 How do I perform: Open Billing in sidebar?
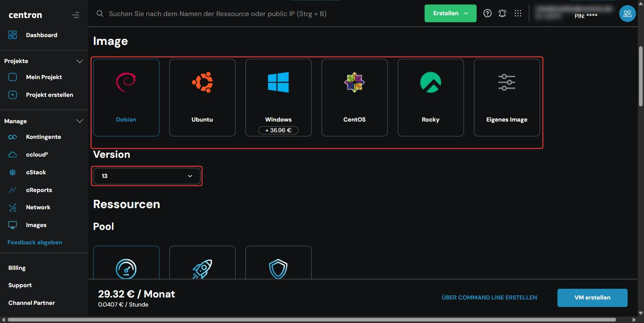[17, 268]
